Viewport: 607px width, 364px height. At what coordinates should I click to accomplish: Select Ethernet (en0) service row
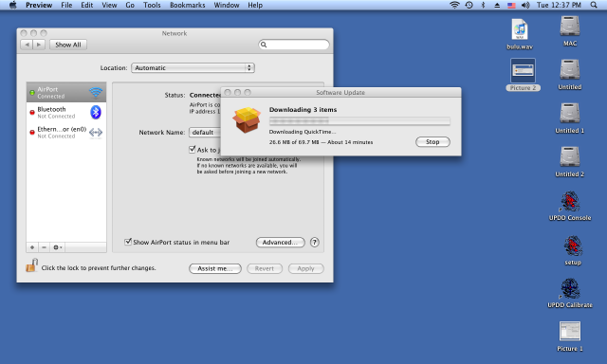click(x=66, y=133)
